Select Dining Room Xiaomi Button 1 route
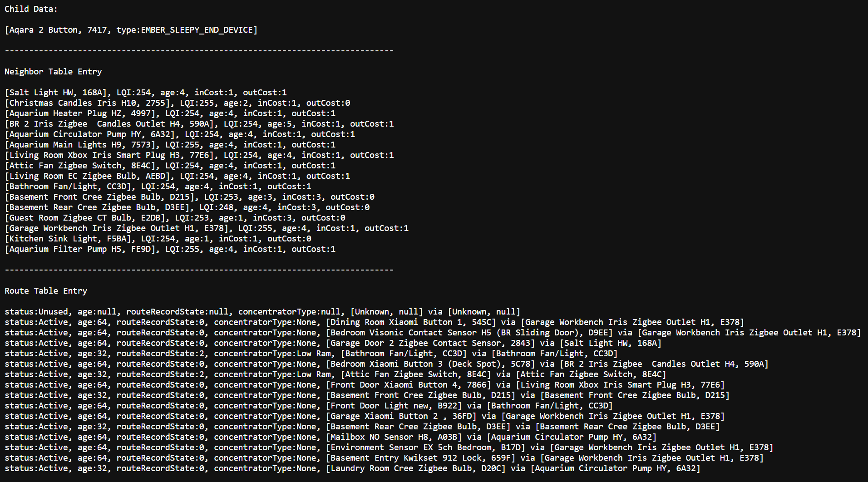The image size is (868, 482). click(x=374, y=322)
